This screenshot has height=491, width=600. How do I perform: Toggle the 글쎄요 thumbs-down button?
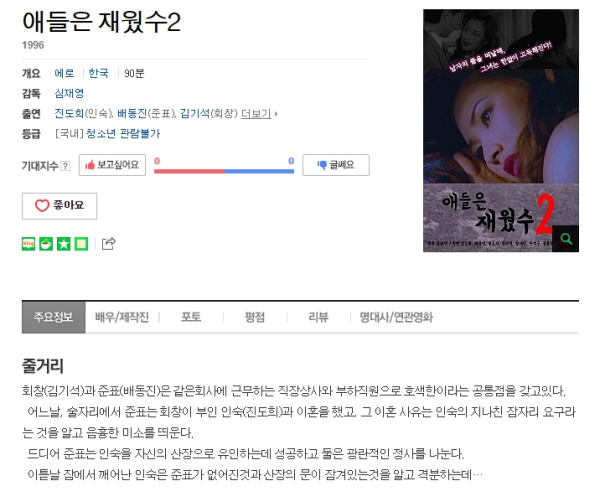[x=336, y=165]
